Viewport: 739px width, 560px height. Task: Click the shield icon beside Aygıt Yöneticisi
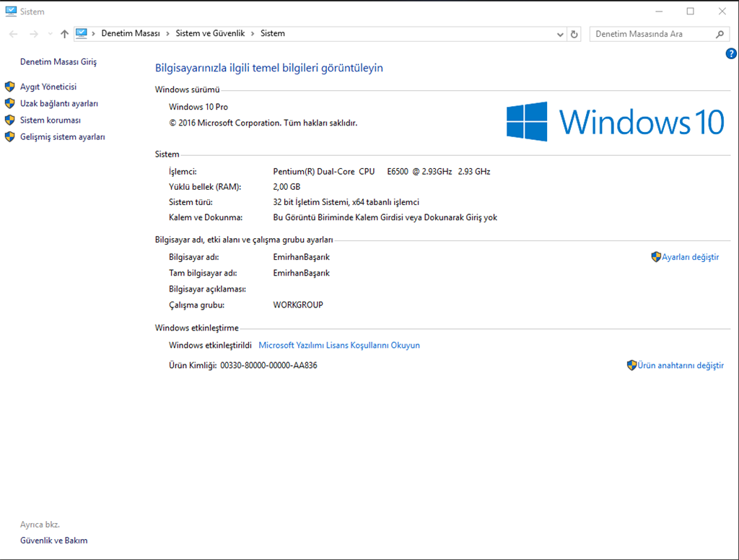(x=10, y=87)
